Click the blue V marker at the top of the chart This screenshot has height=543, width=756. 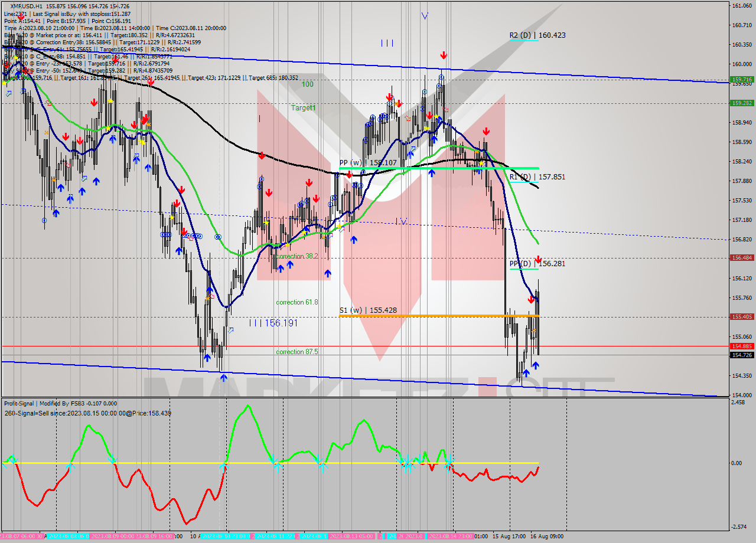tap(424, 17)
